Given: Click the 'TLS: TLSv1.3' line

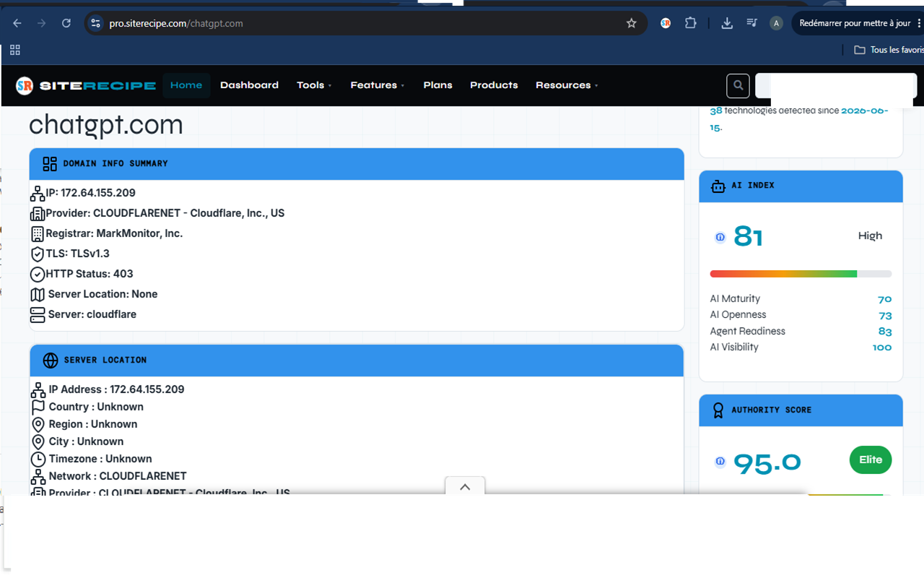Looking at the screenshot, I should tap(70, 254).
